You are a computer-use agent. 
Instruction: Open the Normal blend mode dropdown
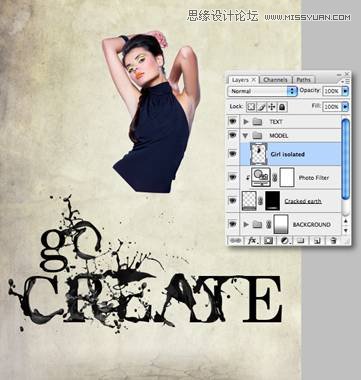pyautogui.click(x=262, y=91)
